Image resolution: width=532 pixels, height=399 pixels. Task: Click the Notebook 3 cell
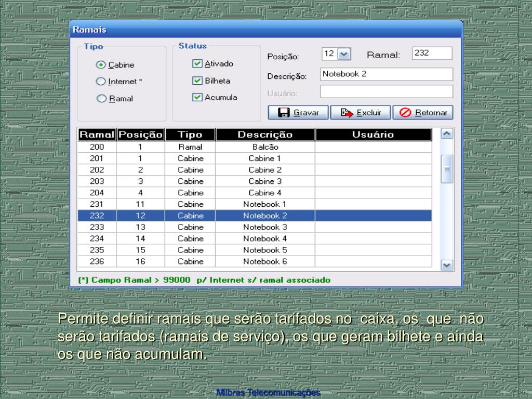click(265, 227)
